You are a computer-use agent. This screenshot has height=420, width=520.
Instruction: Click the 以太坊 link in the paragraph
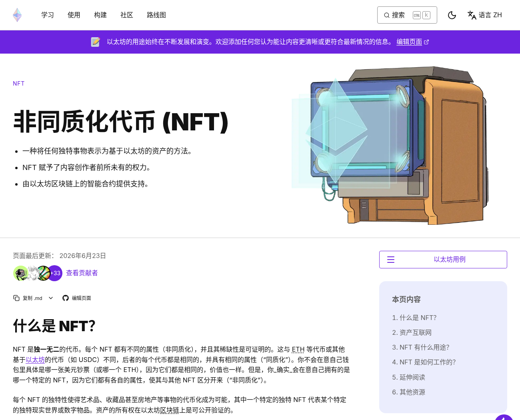click(35, 360)
